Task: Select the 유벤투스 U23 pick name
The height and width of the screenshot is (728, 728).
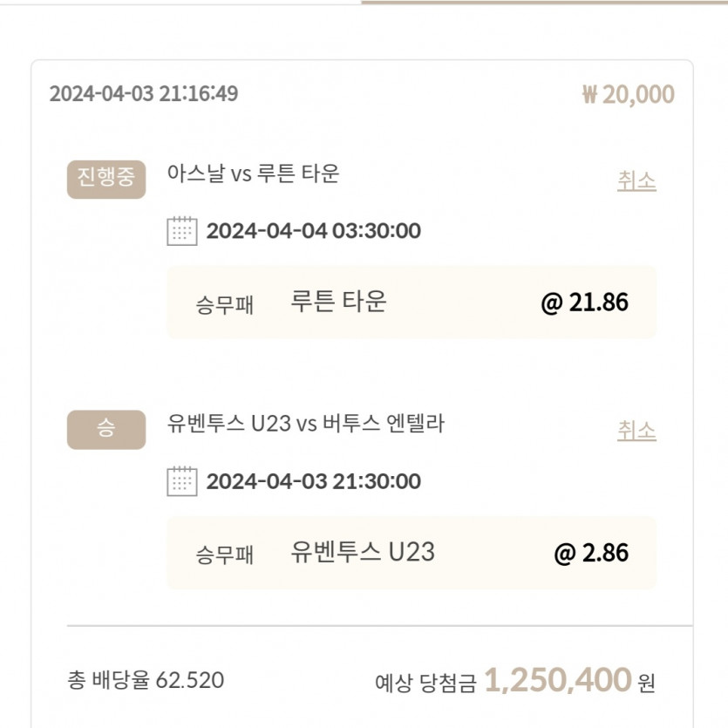Action: pyautogui.click(x=363, y=552)
